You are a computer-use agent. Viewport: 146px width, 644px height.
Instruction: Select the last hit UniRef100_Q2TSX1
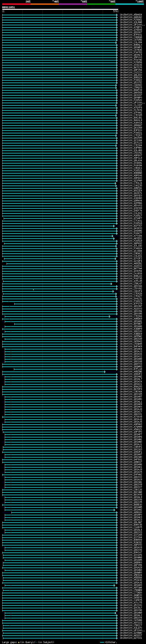tap(131, 638)
